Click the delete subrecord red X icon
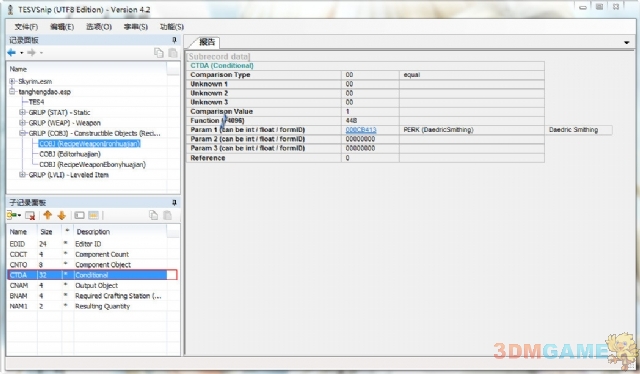 [x=30, y=215]
